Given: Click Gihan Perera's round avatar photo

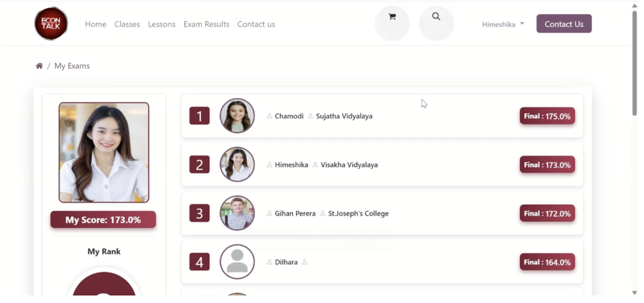Looking at the screenshot, I should point(237,214).
